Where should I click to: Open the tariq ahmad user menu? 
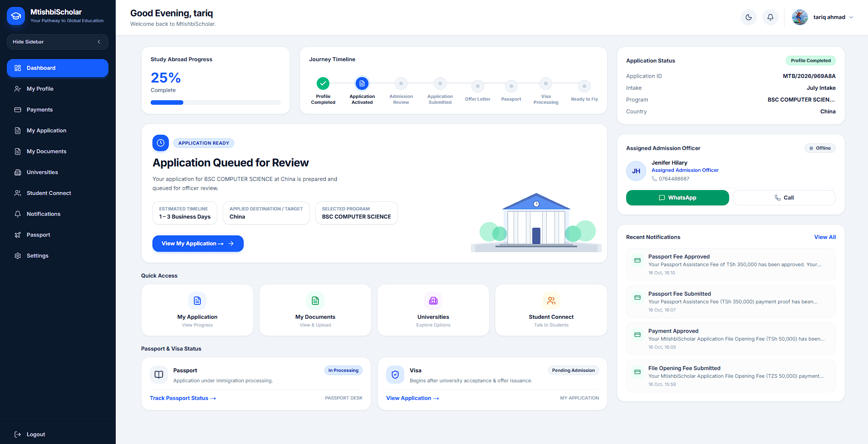pos(823,17)
